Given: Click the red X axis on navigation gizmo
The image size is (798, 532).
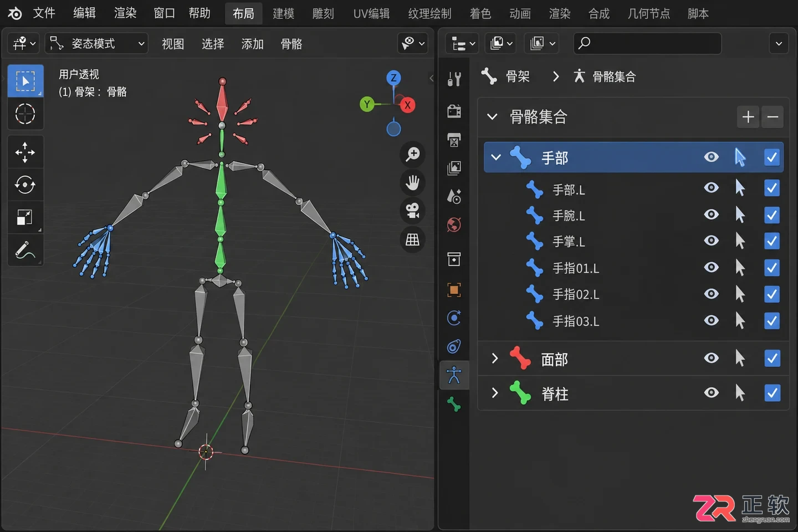Looking at the screenshot, I should pyautogui.click(x=408, y=105).
